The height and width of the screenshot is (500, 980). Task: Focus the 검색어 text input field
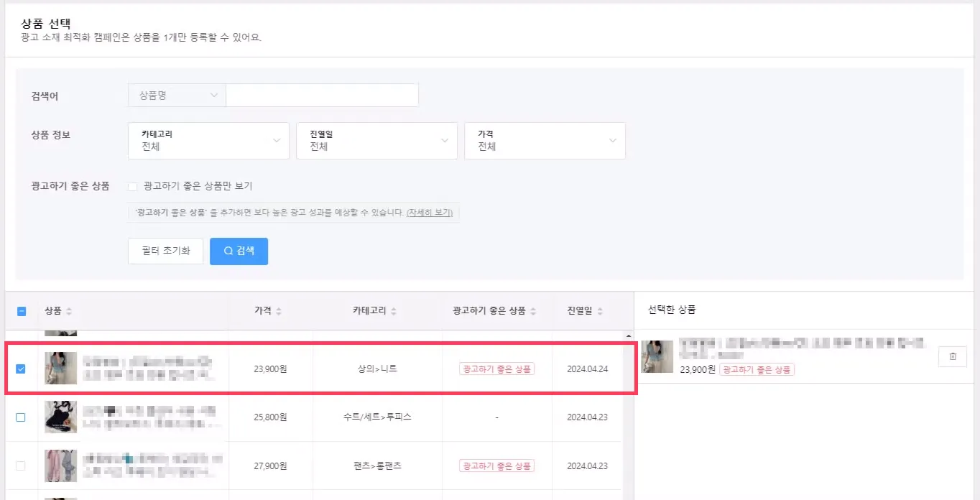[322, 96]
